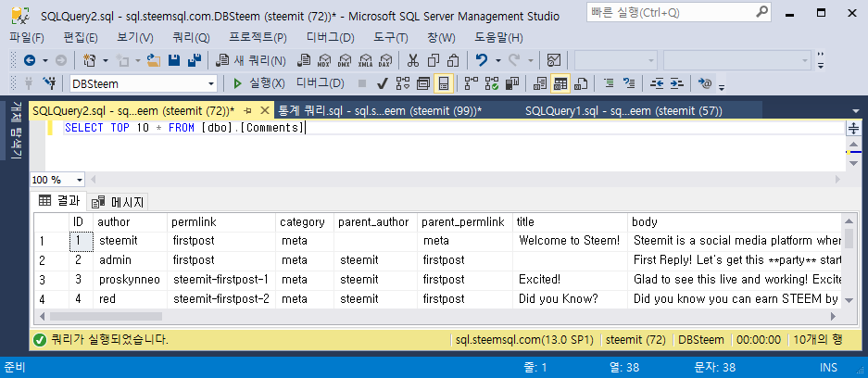Screen dimensions: 868x378
Task: Toggle Include Client Statistics icon
Action: point(512,83)
